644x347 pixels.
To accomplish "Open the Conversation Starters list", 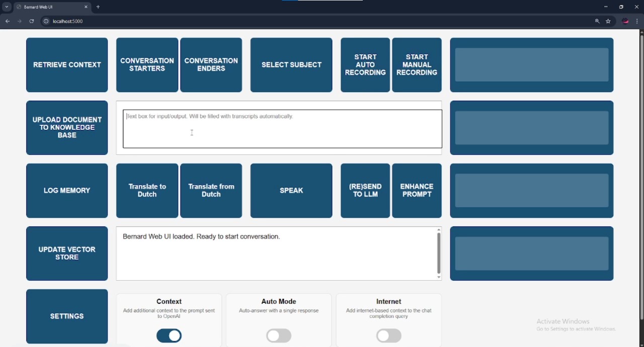I will point(147,65).
